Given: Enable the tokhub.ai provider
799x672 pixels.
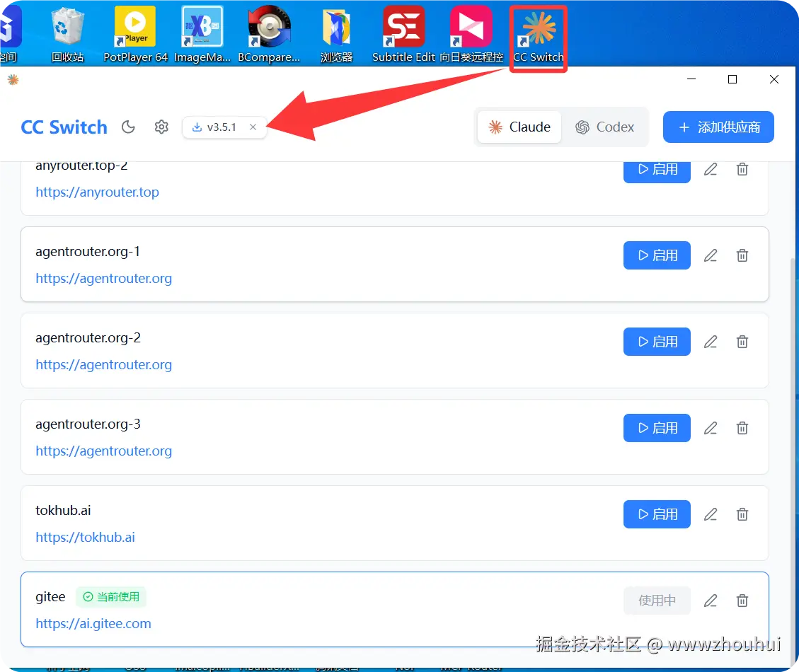Looking at the screenshot, I should tap(657, 514).
